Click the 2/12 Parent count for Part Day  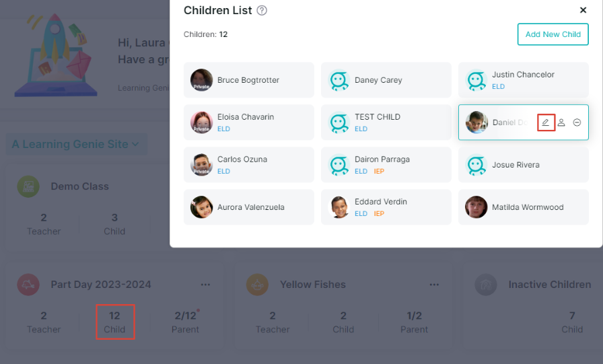tap(185, 322)
